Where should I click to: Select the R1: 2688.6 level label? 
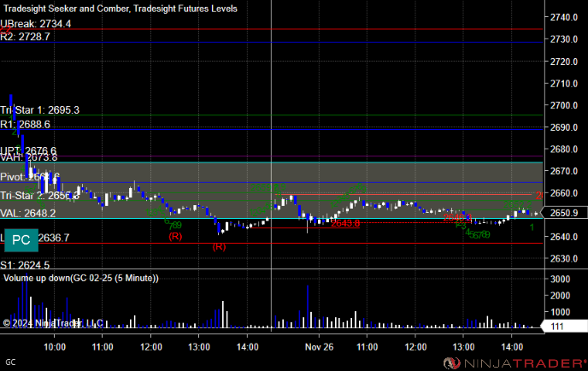point(25,125)
